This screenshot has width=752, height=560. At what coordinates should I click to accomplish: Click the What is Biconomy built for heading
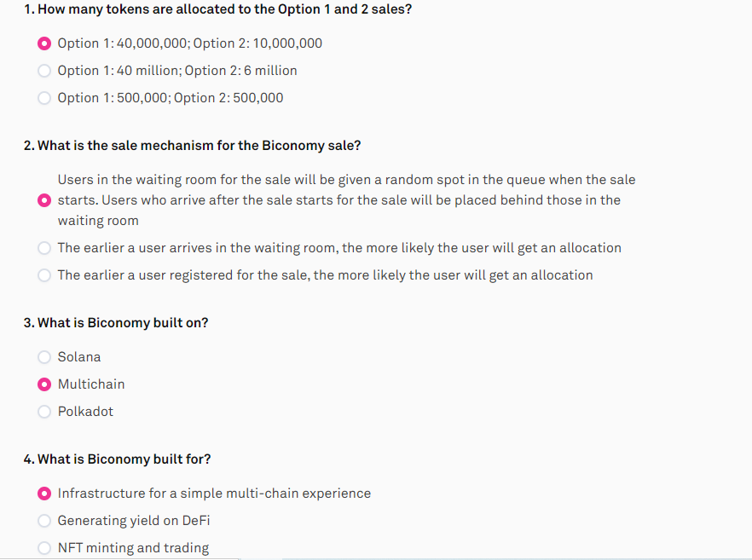117,459
